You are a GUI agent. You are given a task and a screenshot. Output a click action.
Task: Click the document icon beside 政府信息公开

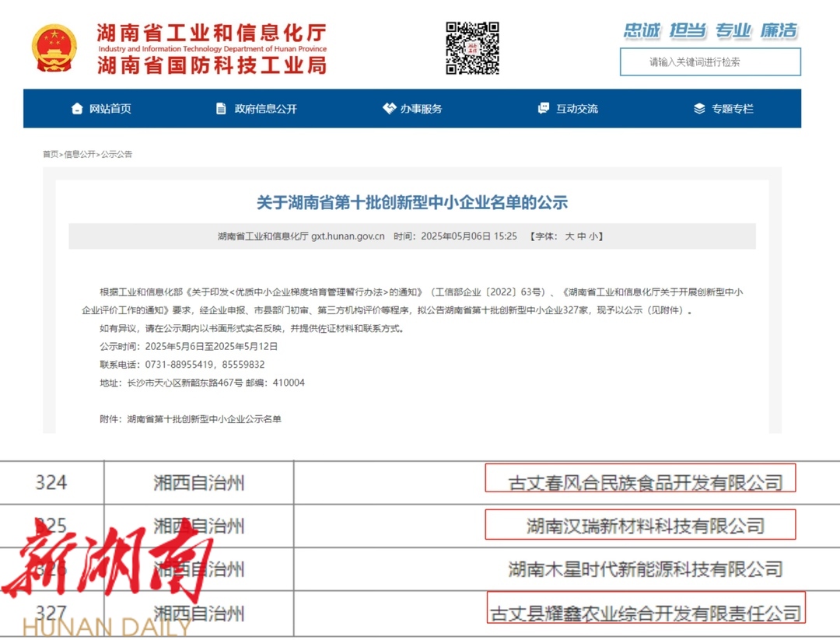221,109
